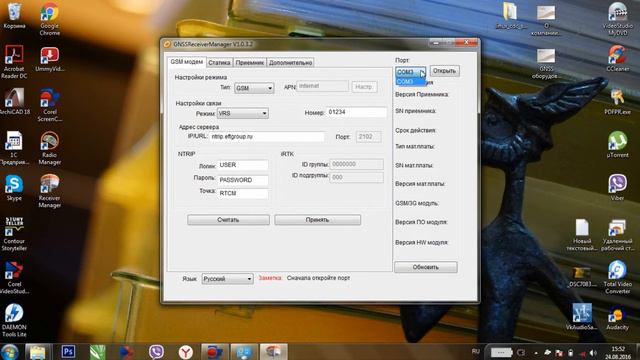The height and width of the screenshot is (360, 640).
Task: Open File Explorer from the taskbar
Action: [38, 351]
